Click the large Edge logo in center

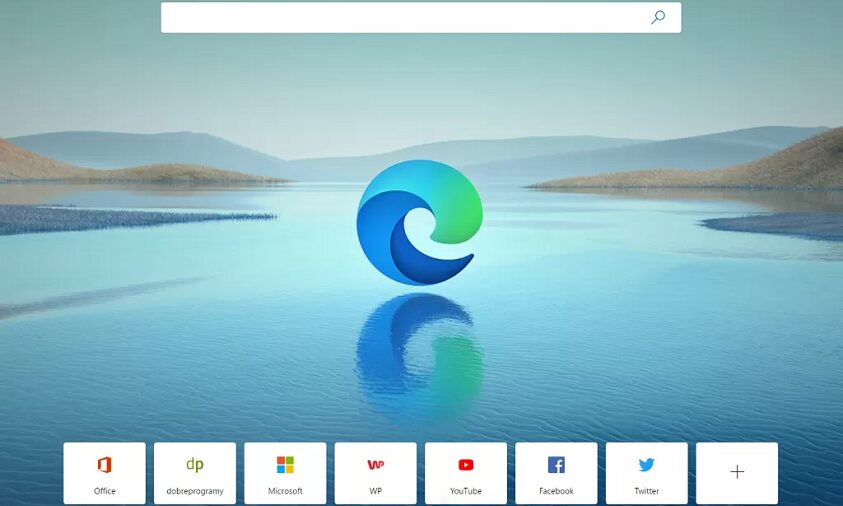(419, 223)
